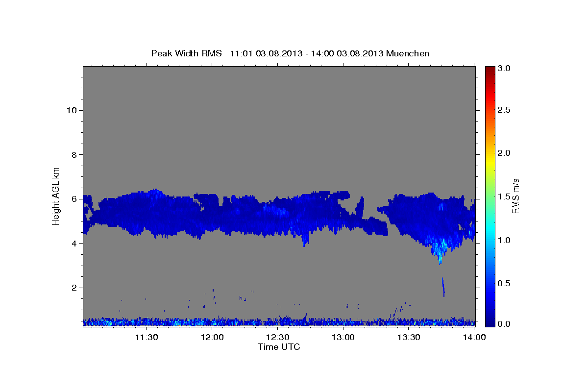588x392 pixels.
Task: Click the "RMS m/s" colorbar label
Action: coord(515,195)
